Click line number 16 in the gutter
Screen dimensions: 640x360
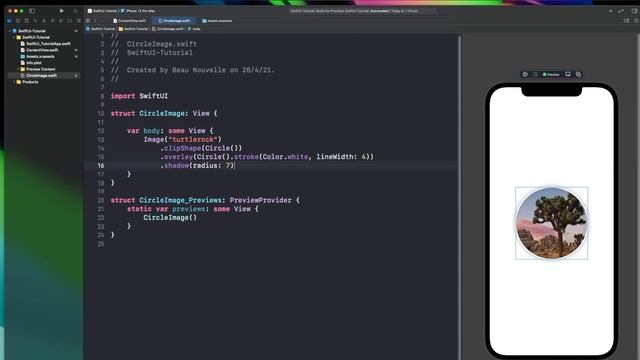pos(100,165)
